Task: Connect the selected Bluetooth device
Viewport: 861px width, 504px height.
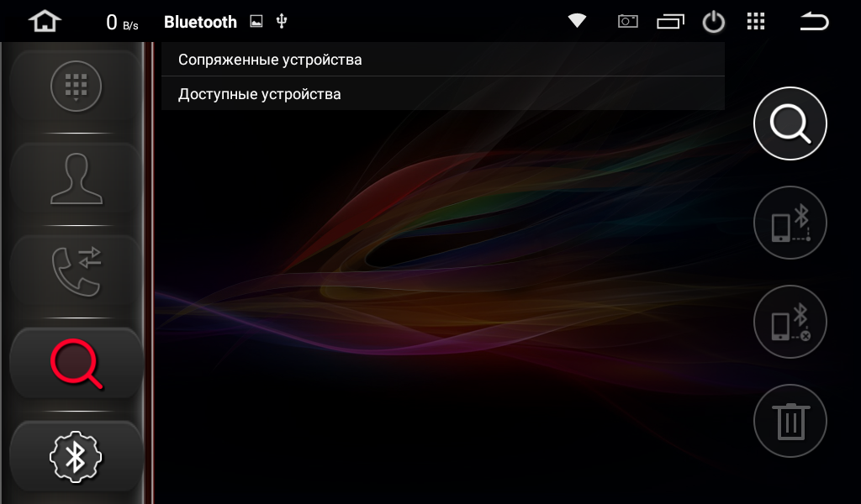Action: coord(790,223)
